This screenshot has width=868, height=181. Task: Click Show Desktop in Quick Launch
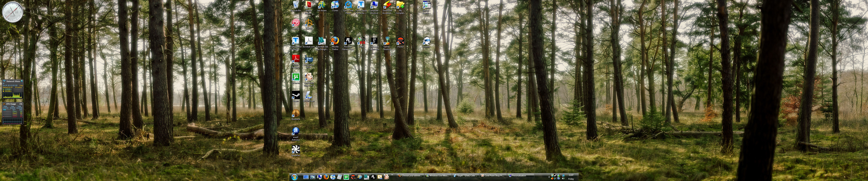click(306, 177)
